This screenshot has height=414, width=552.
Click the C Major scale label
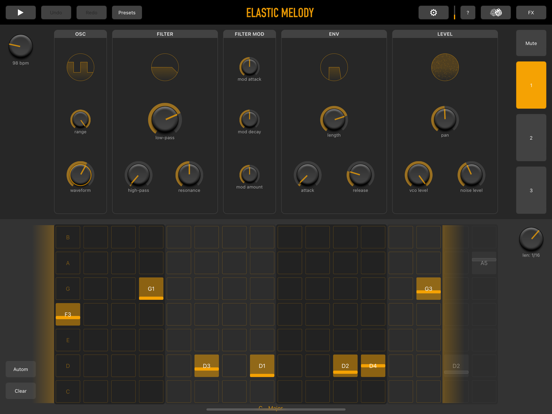pos(270,408)
